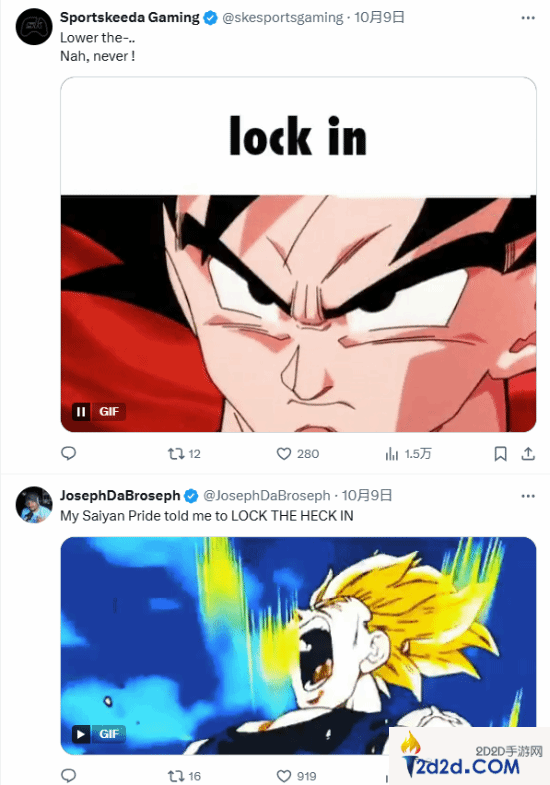Screen dimensions: 550x785
Task: Click the Sportskeeda Gaming display name
Action: tap(130, 18)
